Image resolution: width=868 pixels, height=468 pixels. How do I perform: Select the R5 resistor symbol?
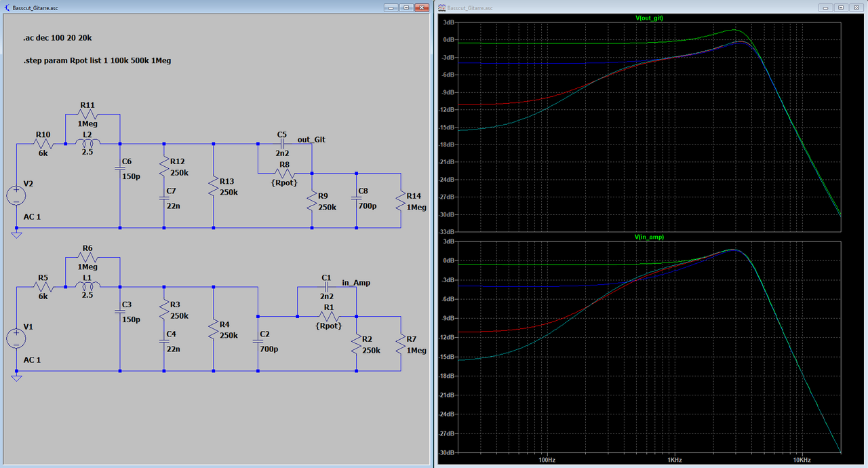pos(43,287)
